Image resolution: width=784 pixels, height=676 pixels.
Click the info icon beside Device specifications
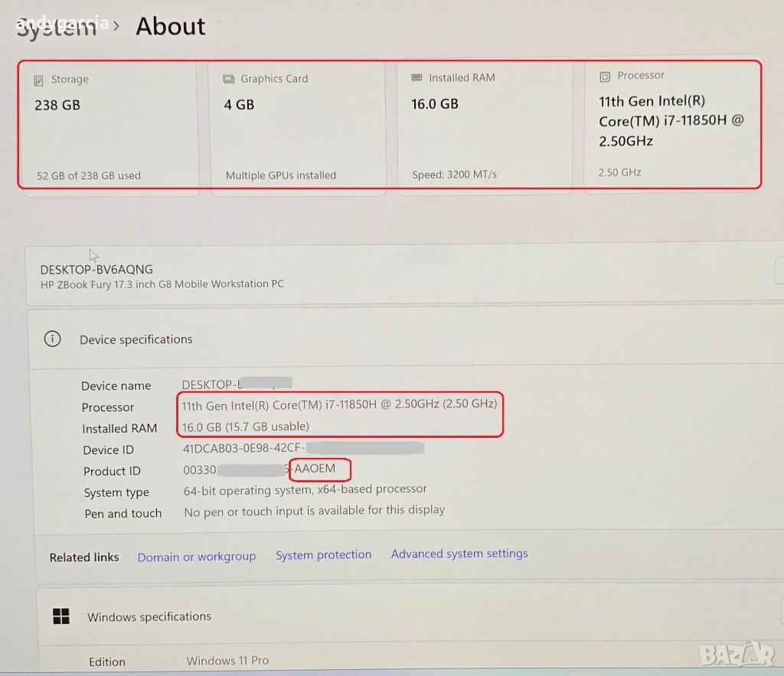52,339
